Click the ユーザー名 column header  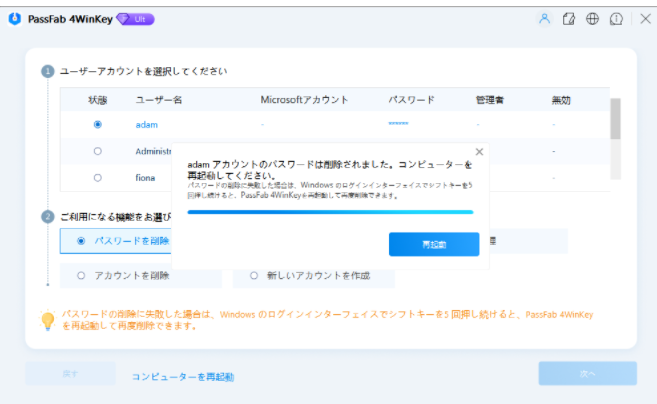coord(159,100)
